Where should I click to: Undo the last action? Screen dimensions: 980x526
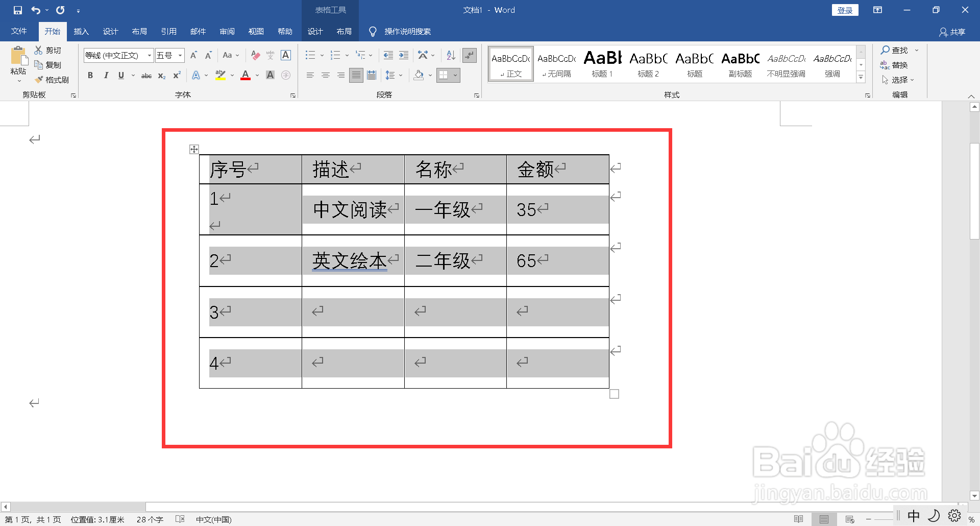[x=36, y=10]
